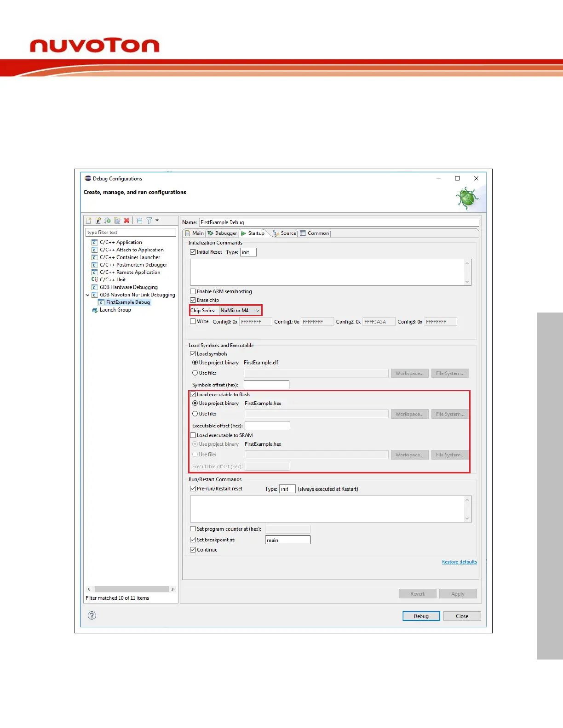Click up arrow of run commands scrollbar
563x728 pixels.
[x=467, y=500]
